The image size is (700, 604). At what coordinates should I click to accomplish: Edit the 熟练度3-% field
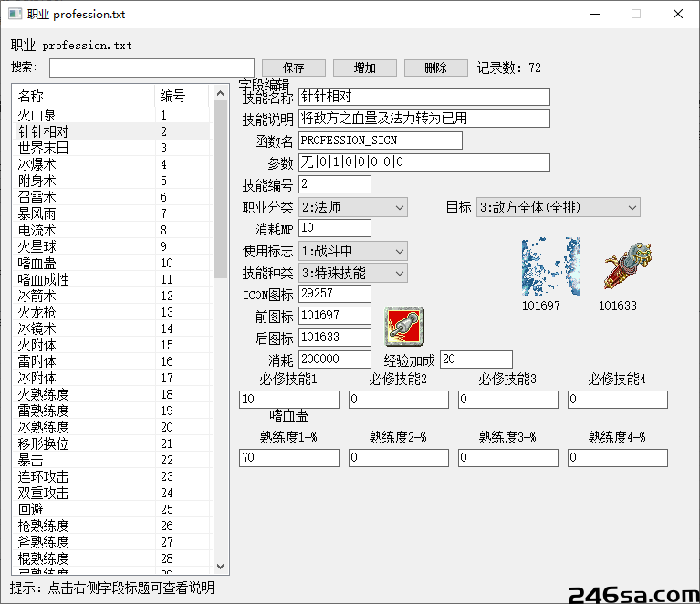(508, 458)
